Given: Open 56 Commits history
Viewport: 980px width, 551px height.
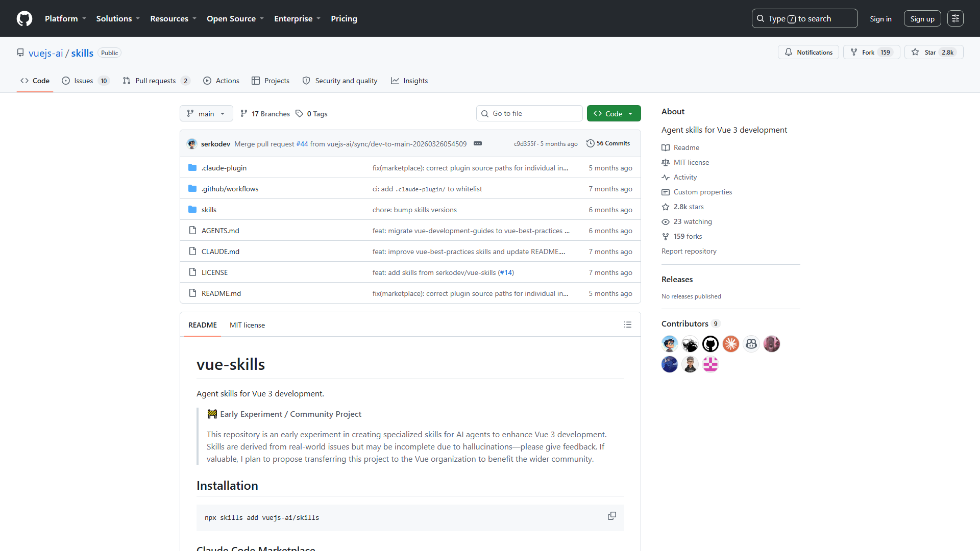Looking at the screenshot, I should (608, 143).
